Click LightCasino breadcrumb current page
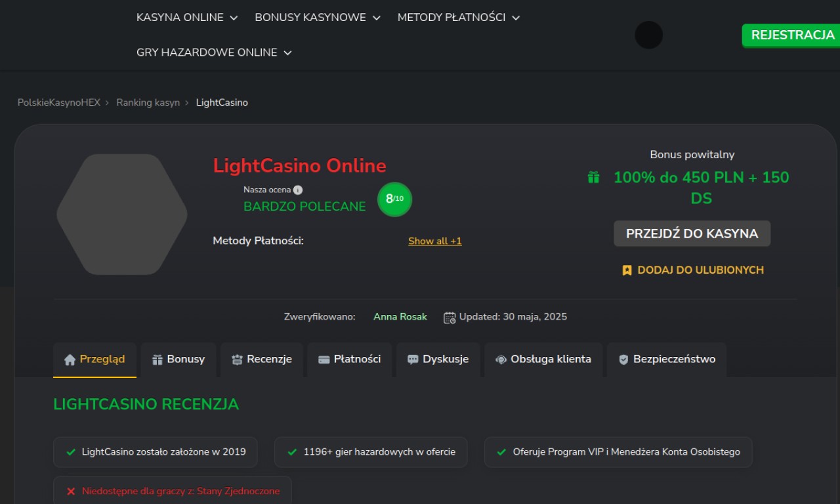The image size is (840, 504). point(222,102)
